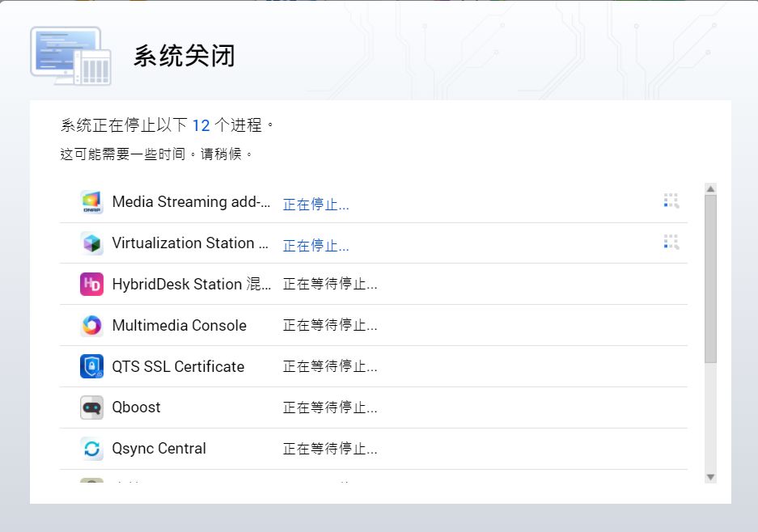Click the Qboost robot icon
The image size is (758, 532).
[92, 407]
